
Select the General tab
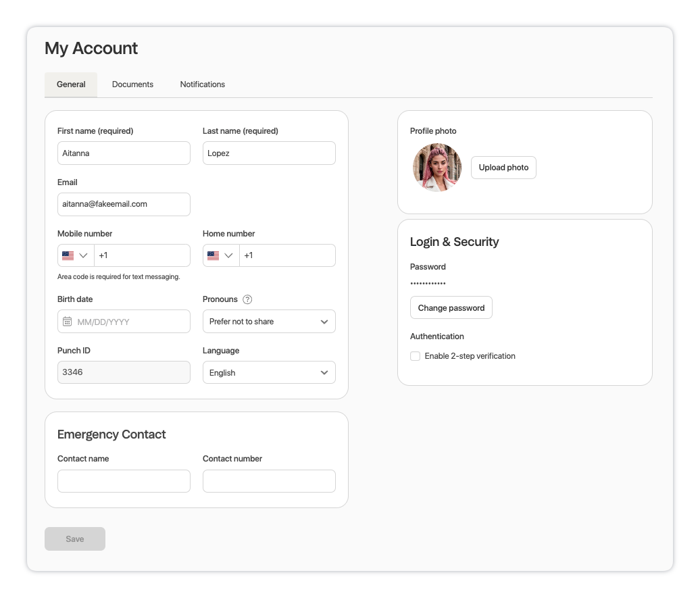coord(71,84)
